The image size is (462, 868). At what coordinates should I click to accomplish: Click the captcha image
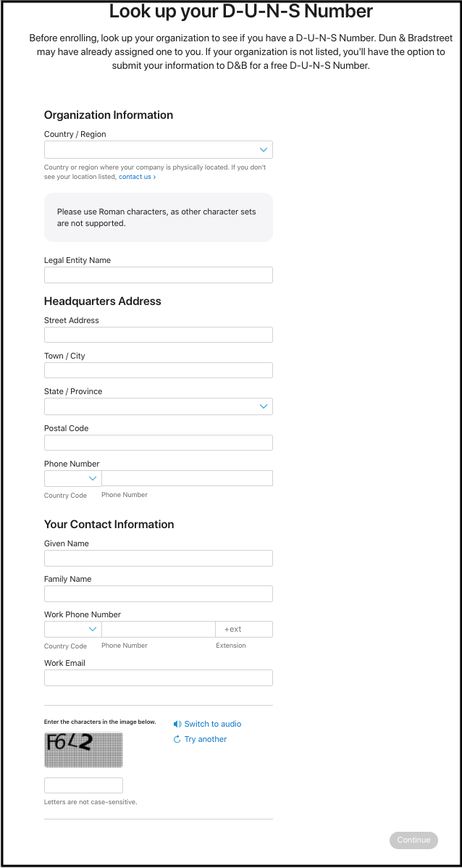(x=83, y=750)
